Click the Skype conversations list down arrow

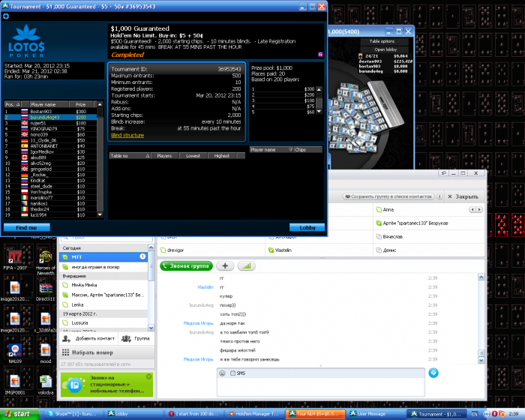[x=151, y=328]
